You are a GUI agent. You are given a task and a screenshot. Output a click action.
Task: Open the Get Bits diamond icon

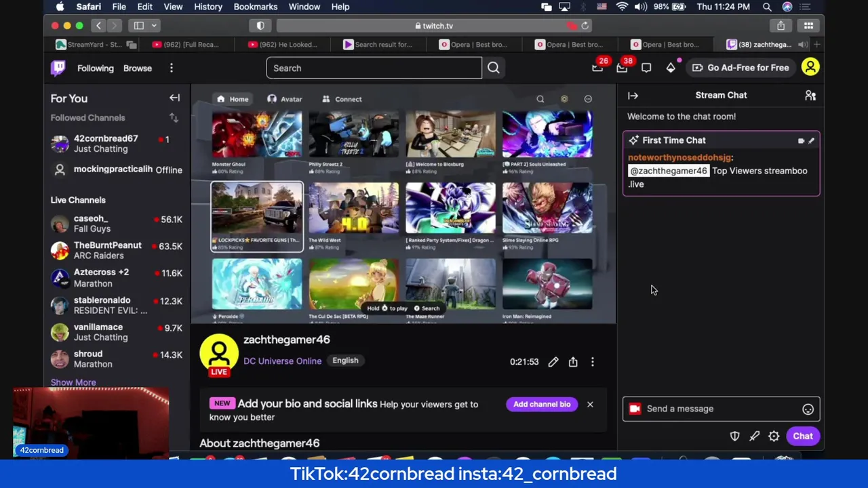click(671, 68)
